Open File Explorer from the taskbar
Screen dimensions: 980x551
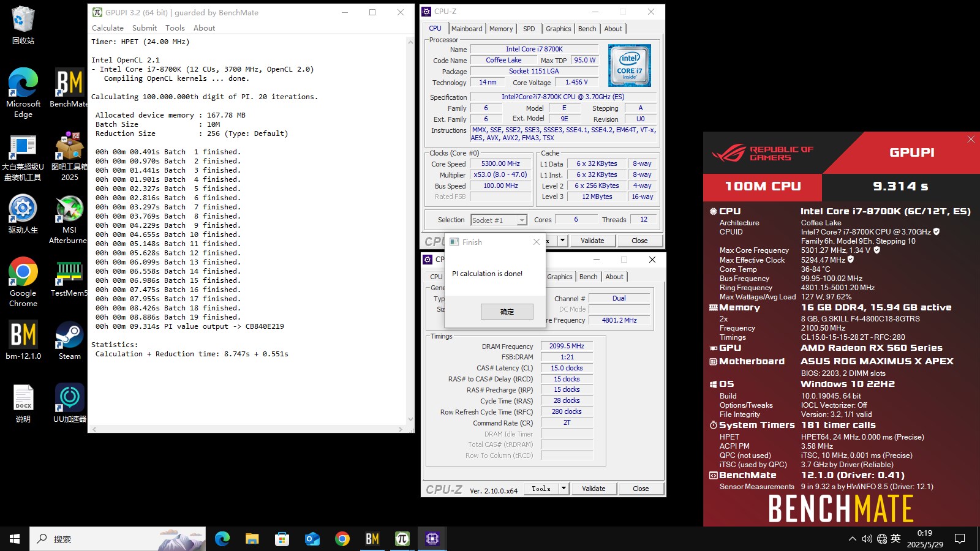[252, 539]
